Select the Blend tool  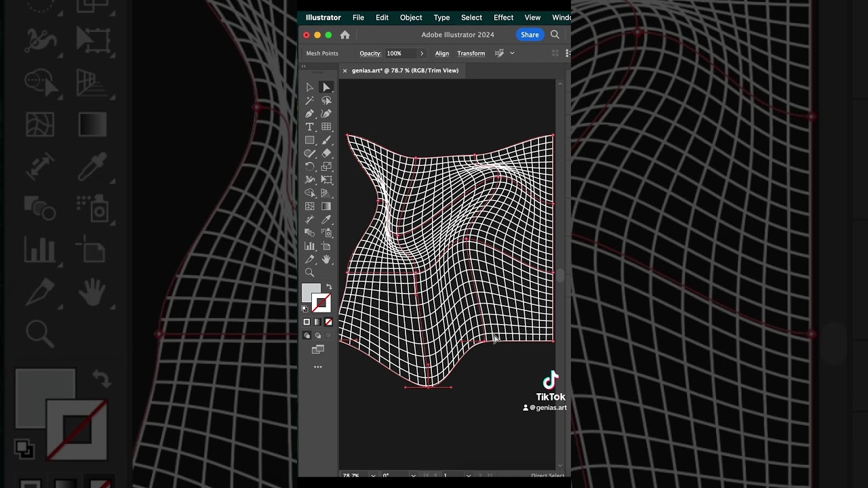pyautogui.click(x=310, y=232)
